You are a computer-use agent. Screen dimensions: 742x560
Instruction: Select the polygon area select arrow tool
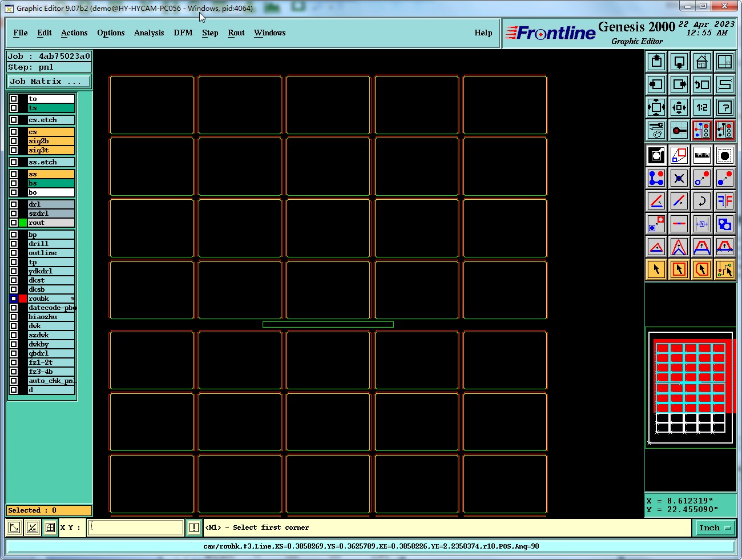(x=702, y=269)
